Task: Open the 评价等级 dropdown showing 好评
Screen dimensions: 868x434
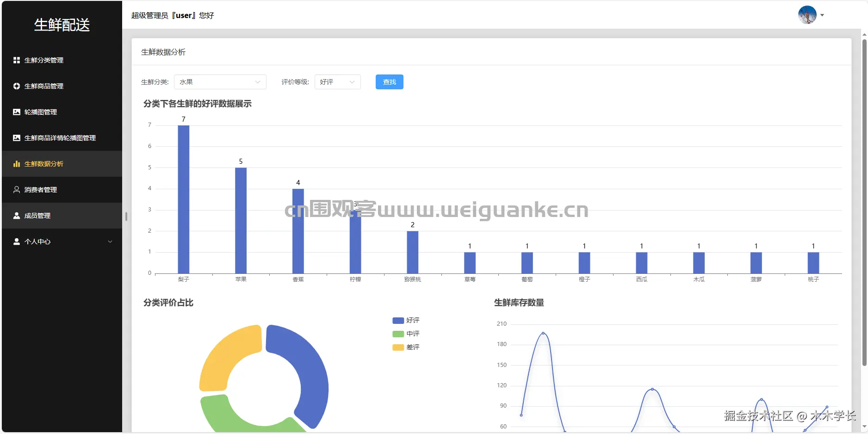Action: pos(338,82)
